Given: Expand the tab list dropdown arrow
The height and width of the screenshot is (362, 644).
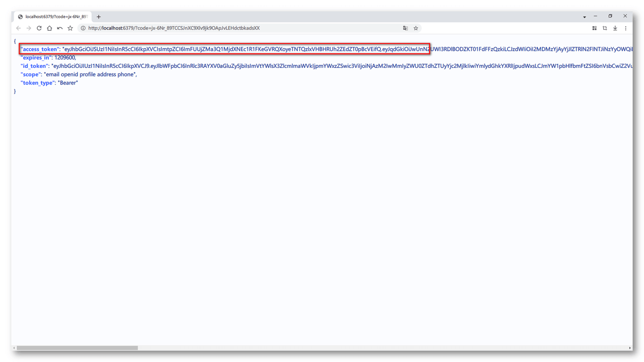Looking at the screenshot, I should (x=585, y=17).
